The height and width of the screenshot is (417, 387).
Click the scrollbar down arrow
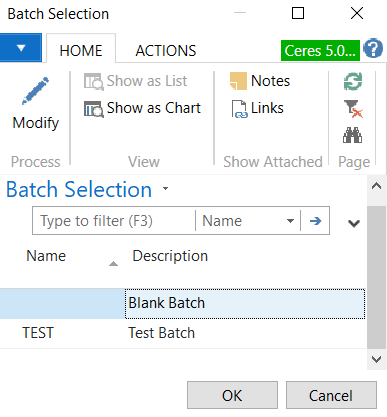click(x=377, y=359)
